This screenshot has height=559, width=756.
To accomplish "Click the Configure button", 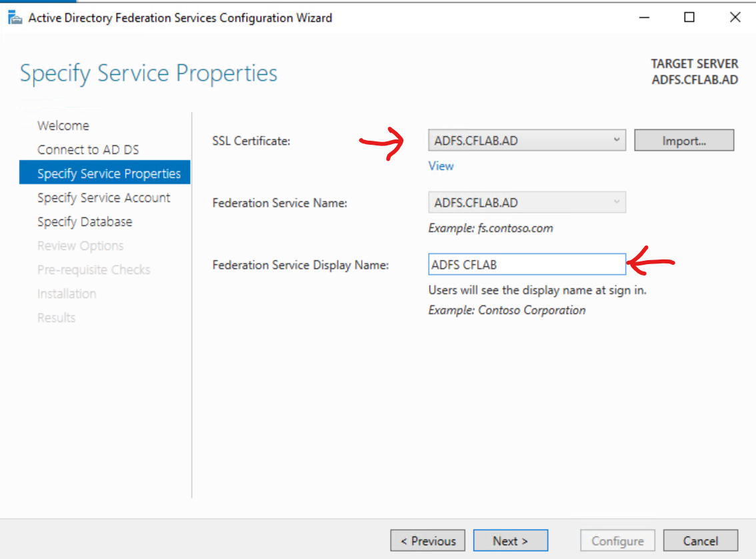I will coord(617,541).
